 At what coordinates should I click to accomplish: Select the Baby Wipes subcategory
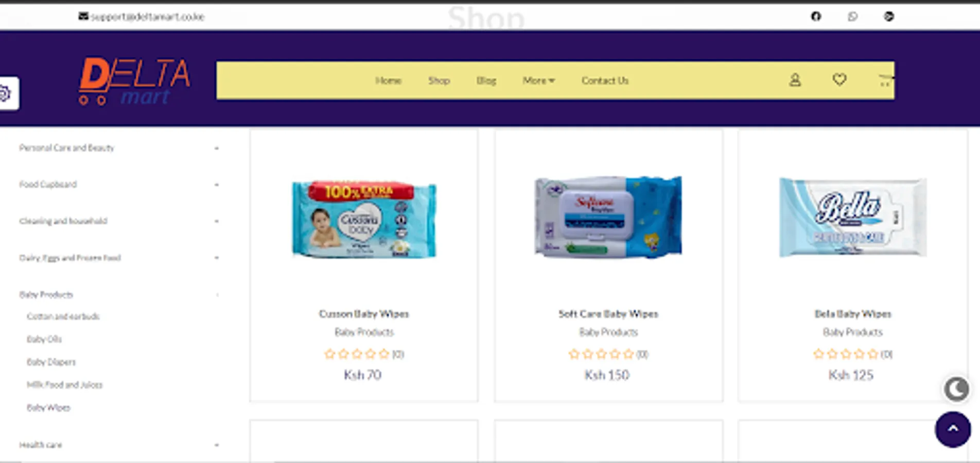point(48,407)
